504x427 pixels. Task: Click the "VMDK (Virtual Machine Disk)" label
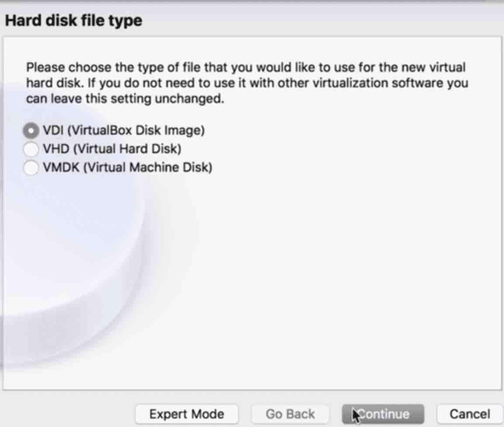click(x=128, y=167)
